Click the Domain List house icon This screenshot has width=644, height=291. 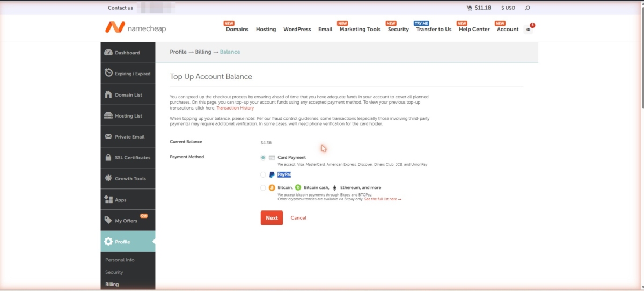coord(108,94)
